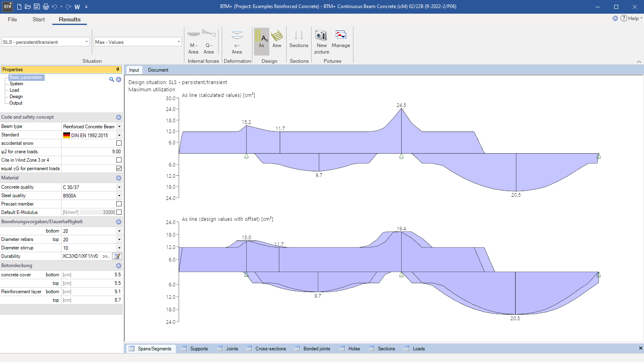The image size is (644, 362).
Task: Open the top rebar diameter dropdown
Action: tap(119, 239)
